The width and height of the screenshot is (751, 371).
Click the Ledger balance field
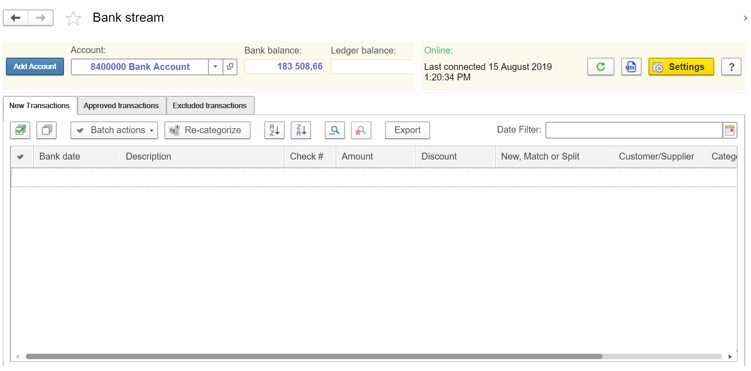click(371, 67)
